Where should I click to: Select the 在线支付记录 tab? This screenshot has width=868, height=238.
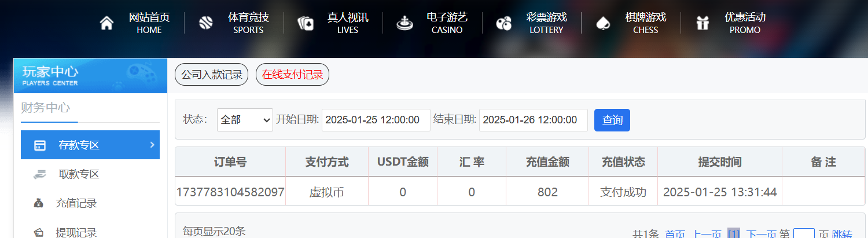pos(292,75)
